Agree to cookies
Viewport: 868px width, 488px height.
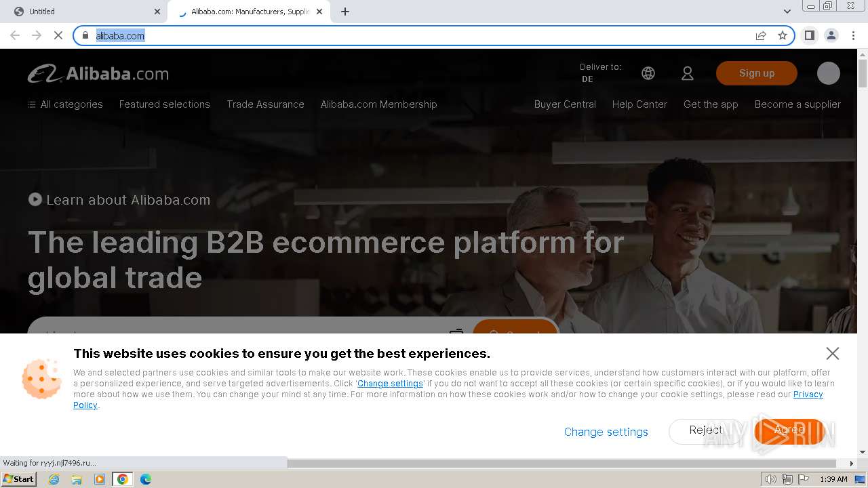click(x=789, y=431)
